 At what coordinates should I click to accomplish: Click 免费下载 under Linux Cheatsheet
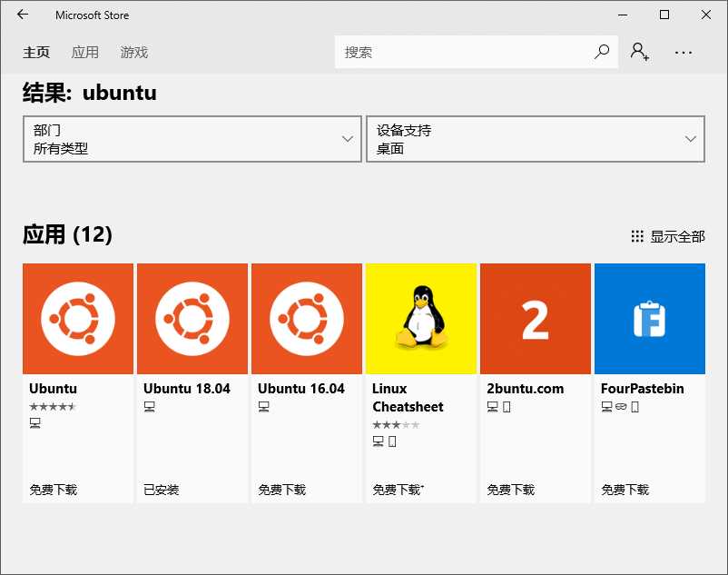pyautogui.click(x=398, y=490)
